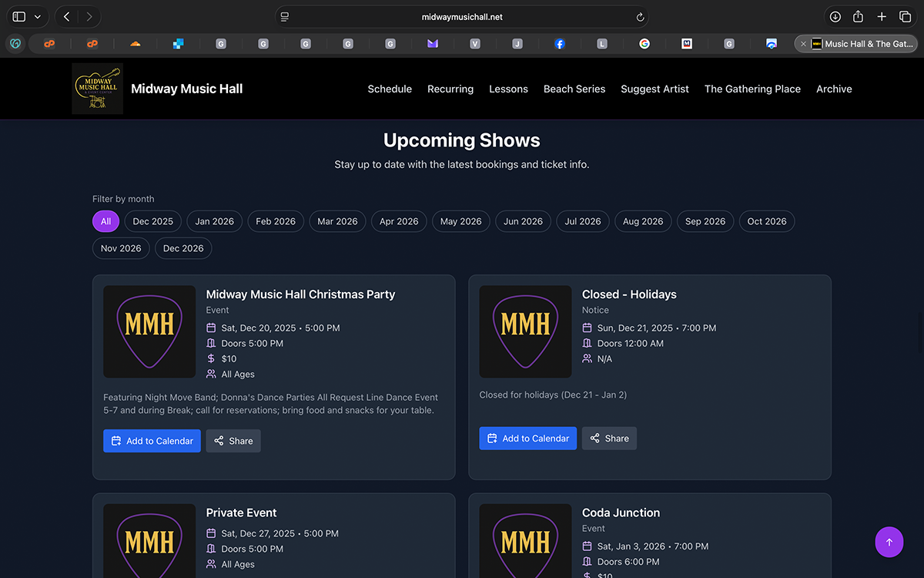Add Christmas Party to calendar
924x578 pixels.
click(152, 441)
